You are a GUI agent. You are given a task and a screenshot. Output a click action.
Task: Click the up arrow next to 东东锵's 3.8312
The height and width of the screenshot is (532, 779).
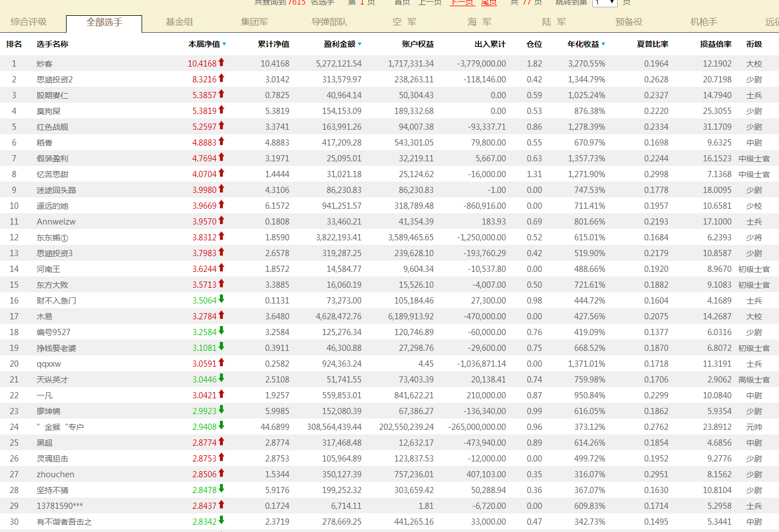(222, 236)
